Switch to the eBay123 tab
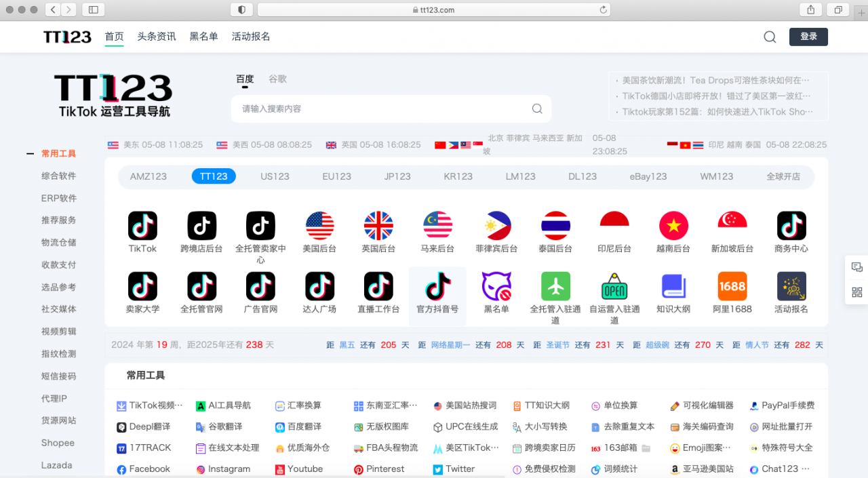 point(648,176)
